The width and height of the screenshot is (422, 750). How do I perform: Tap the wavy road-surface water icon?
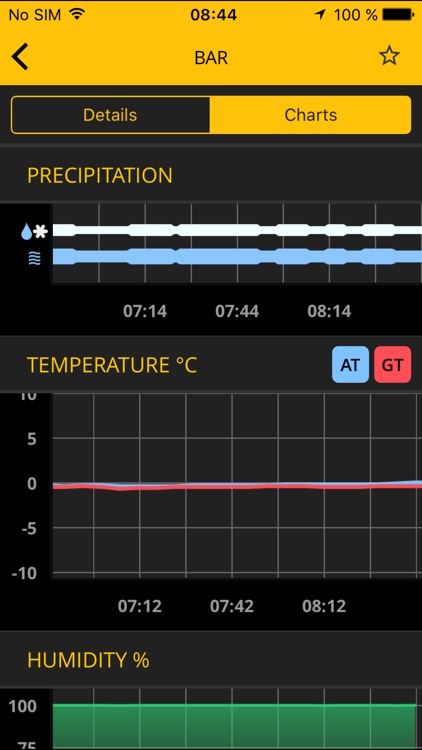[x=35, y=259]
